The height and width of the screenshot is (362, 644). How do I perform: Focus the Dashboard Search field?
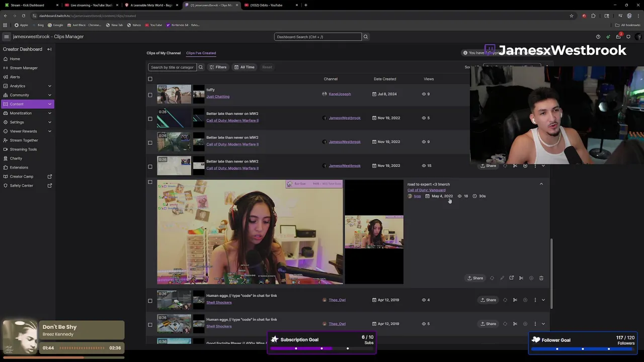coord(318,37)
